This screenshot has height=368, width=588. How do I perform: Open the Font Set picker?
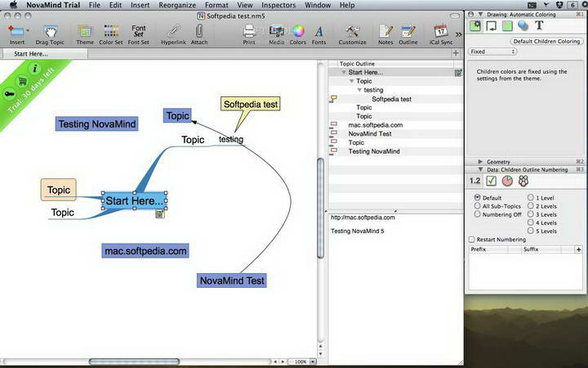[138, 31]
